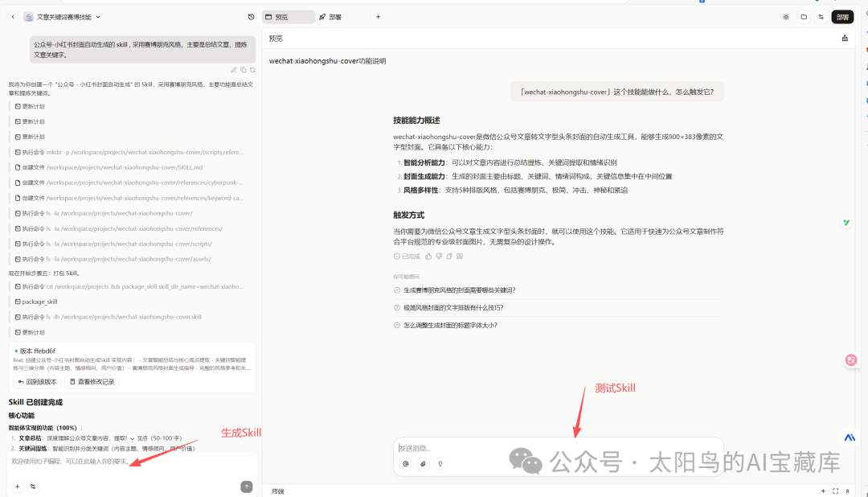The width and height of the screenshot is (868, 497).
Task: Click the @ mention icon in the preview chat
Action: click(406, 464)
